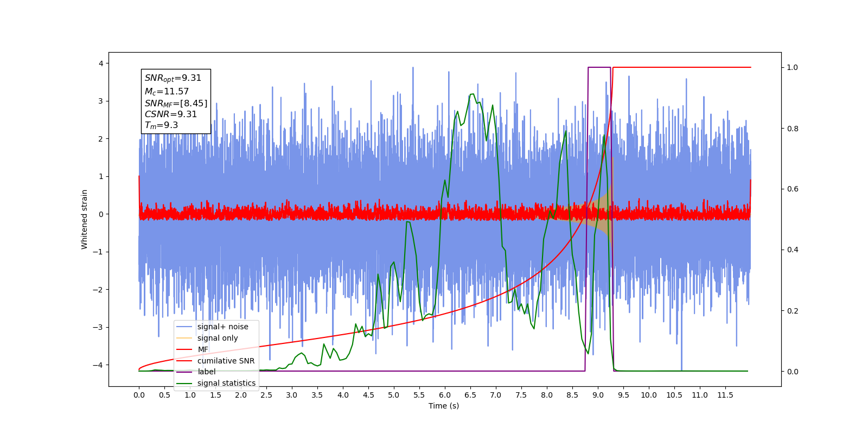Screen dimensions: 868x434
Task: Click the green line sample for 'signal statistics'
Action: point(185,383)
